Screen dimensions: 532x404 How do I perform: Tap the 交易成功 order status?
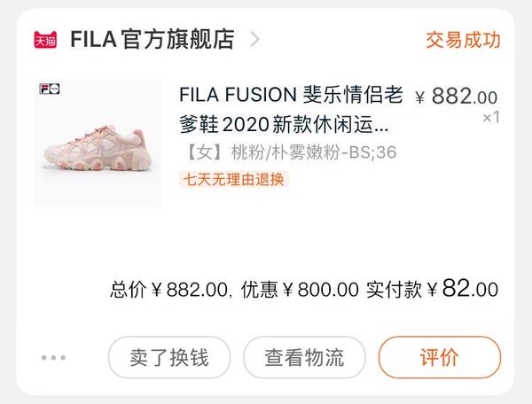(463, 40)
